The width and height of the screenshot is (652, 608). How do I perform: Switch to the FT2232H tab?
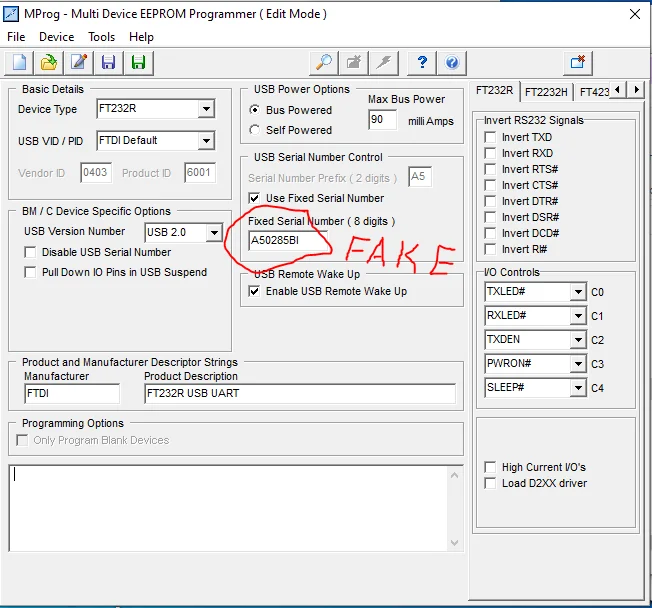point(546,92)
